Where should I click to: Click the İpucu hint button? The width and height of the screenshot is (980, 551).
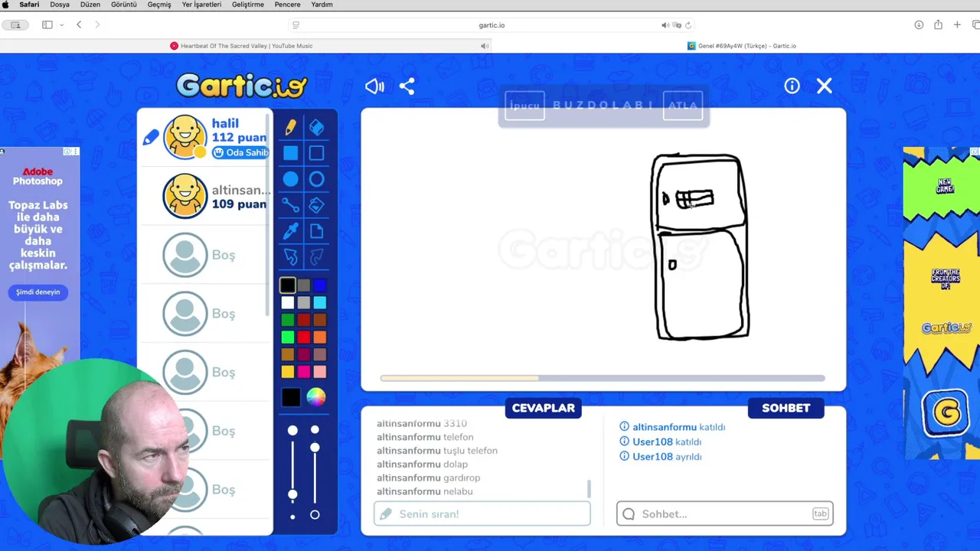[x=524, y=106]
